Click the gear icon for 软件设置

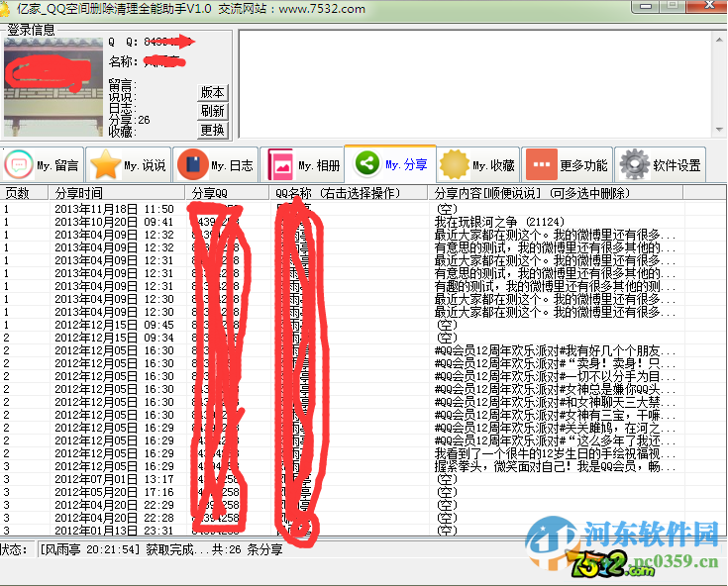635,164
